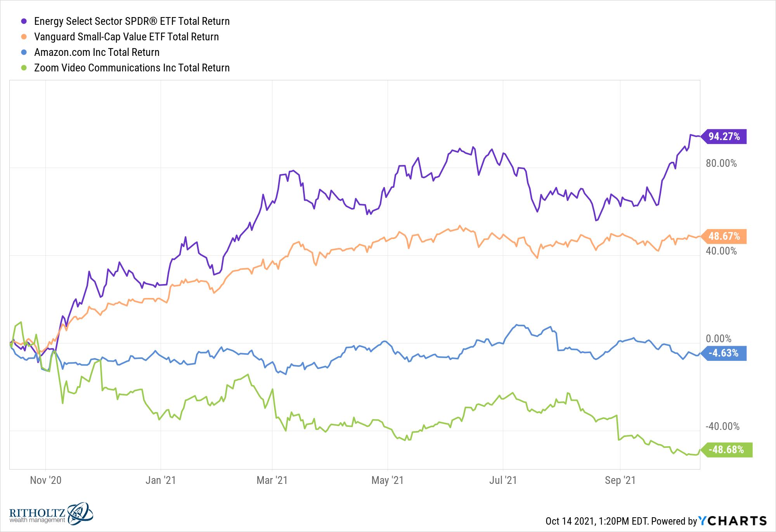776x532 pixels.
Task: Click the Ritholtz Wealth Management logo
Action: [x=51, y=514]
